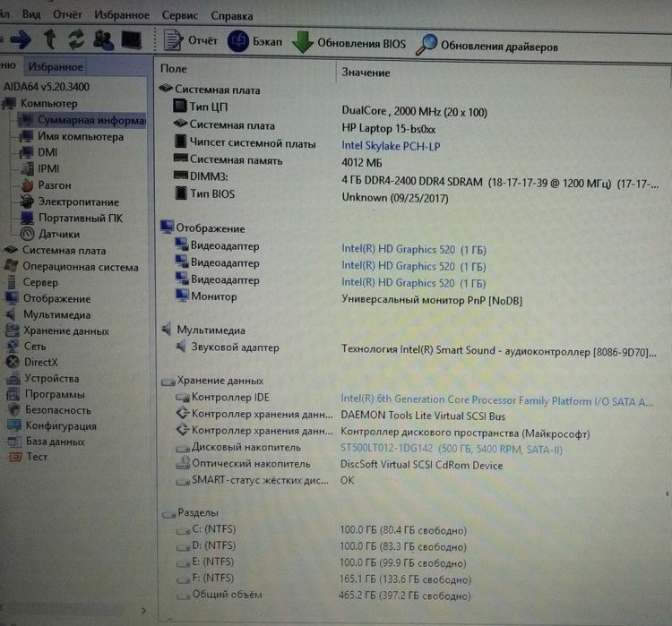Select IPMI in the tree
672x626 pixels.
click(39, 169)
